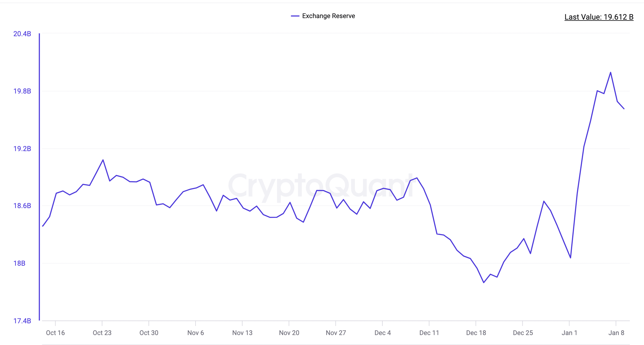Click the chart's highest peak in January
Image resolution: width=644 pixels, height=345 pixels.
pos(611,72)
